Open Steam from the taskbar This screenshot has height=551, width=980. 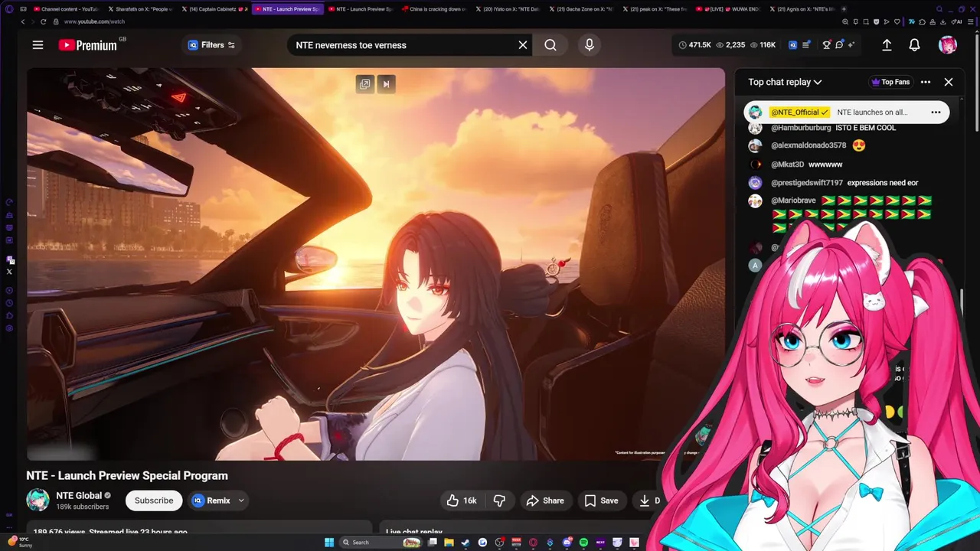pyautogui.click(x=465, y=543)
